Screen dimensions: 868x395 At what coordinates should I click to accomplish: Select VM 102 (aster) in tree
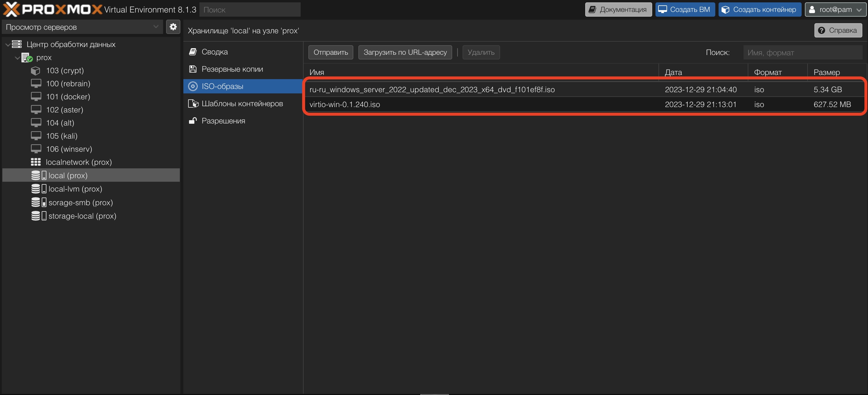91,110
